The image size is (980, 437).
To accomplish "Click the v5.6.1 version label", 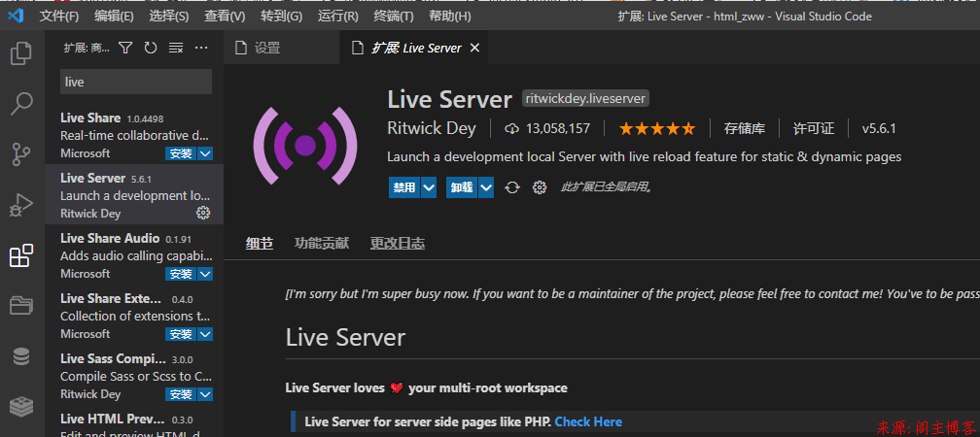I will (x=879, y=128).
